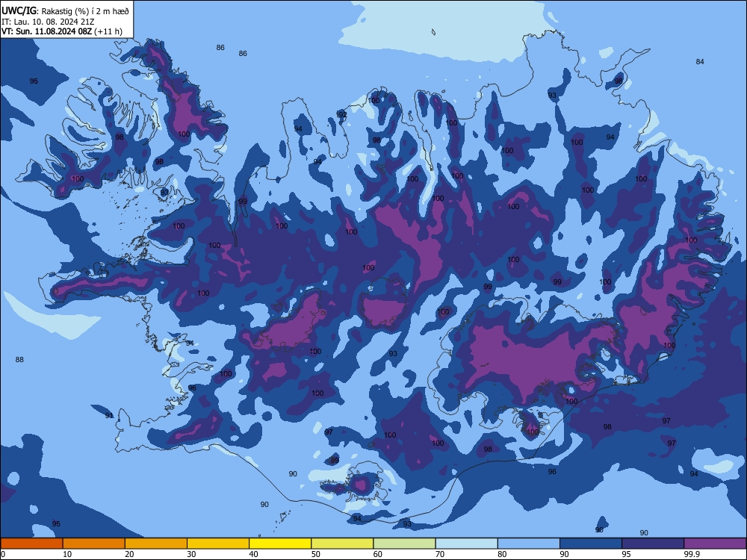Click the '92' humidity value on the map
Viewport: 747px width, 560px height.
pyautogui.click(x=342, y=115)
